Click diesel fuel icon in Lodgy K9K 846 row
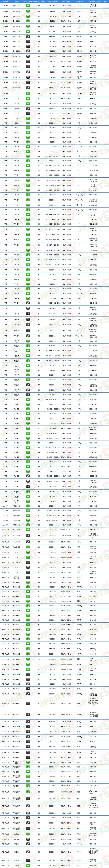 (28, 114)
